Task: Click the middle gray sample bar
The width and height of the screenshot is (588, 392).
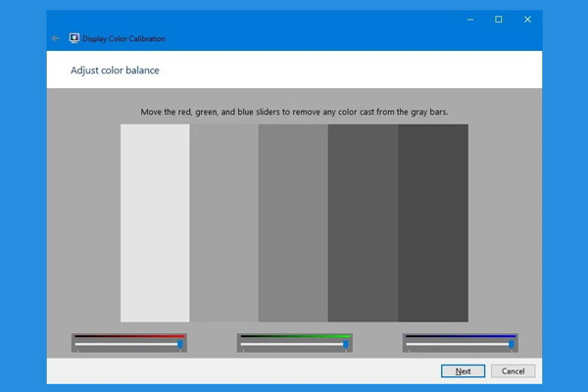Action: (x=293, y=223)
